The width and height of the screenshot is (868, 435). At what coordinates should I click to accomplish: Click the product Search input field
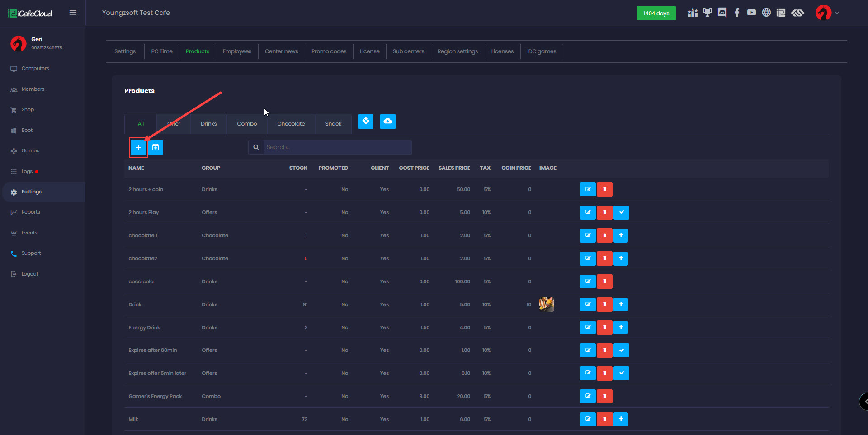click(337, 147)
